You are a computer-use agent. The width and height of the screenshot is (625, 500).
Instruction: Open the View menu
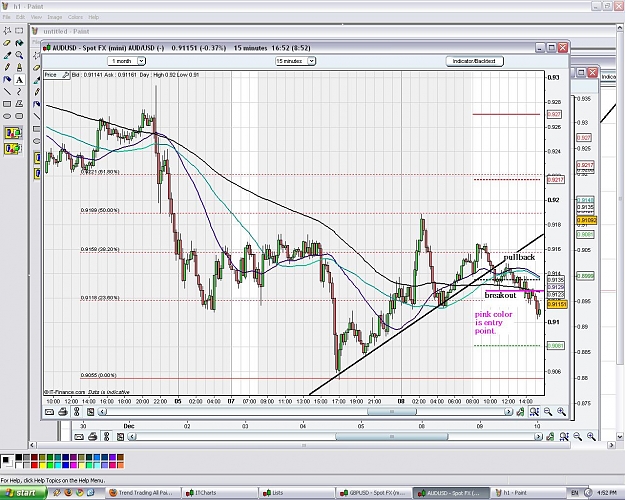(36, 17)
